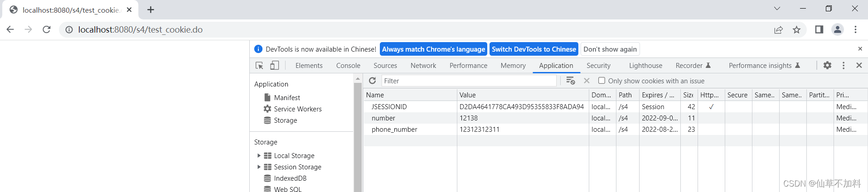This screenshot has height=192, width=868.
Task: Open DevTools settings gear
Action: 827,65
